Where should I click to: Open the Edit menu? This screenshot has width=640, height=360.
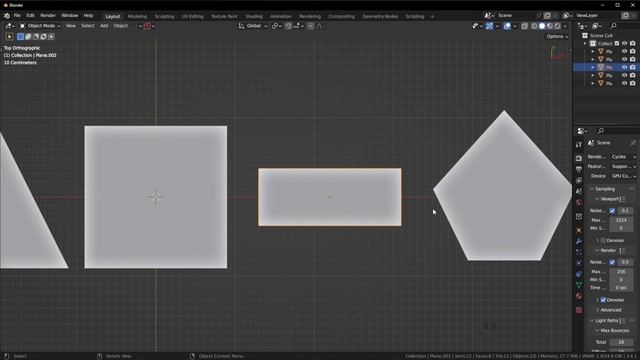(x=30, y=16)
